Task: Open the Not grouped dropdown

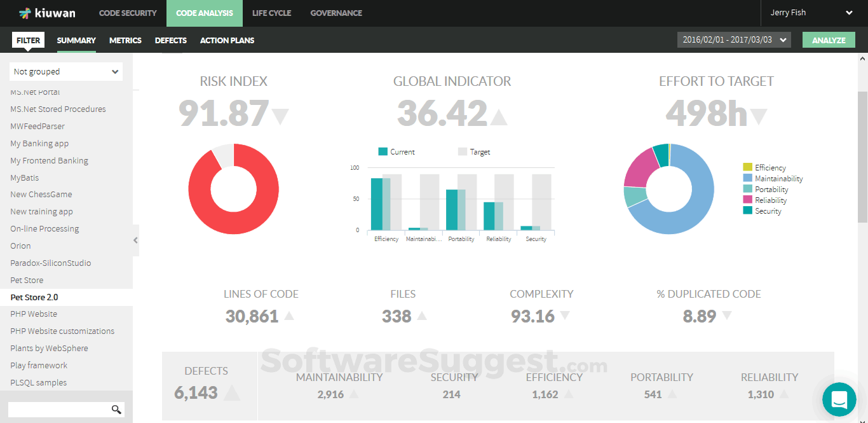Action: point(66,72)
